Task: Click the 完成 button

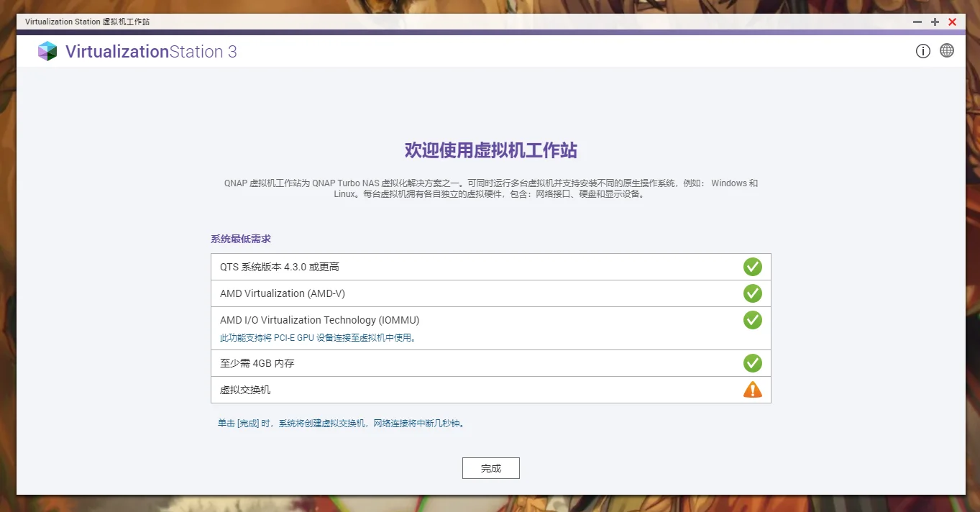Action: pos(490,468)
